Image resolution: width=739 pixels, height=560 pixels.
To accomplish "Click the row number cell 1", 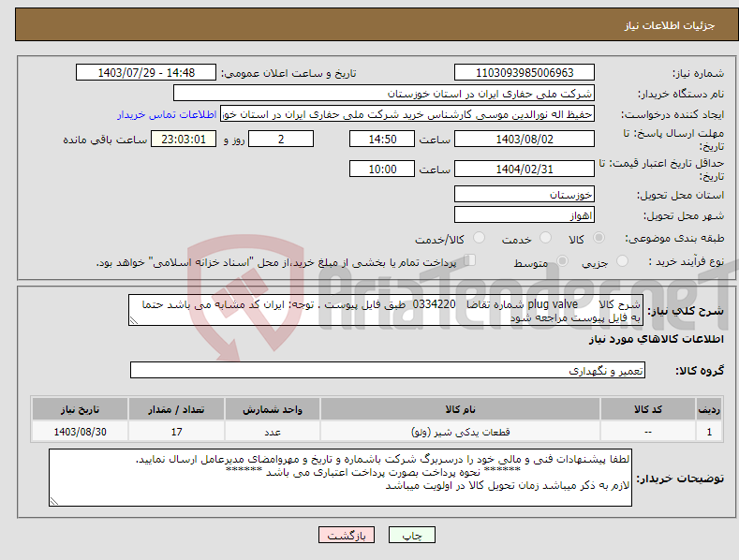I will [x=709, y=432].
